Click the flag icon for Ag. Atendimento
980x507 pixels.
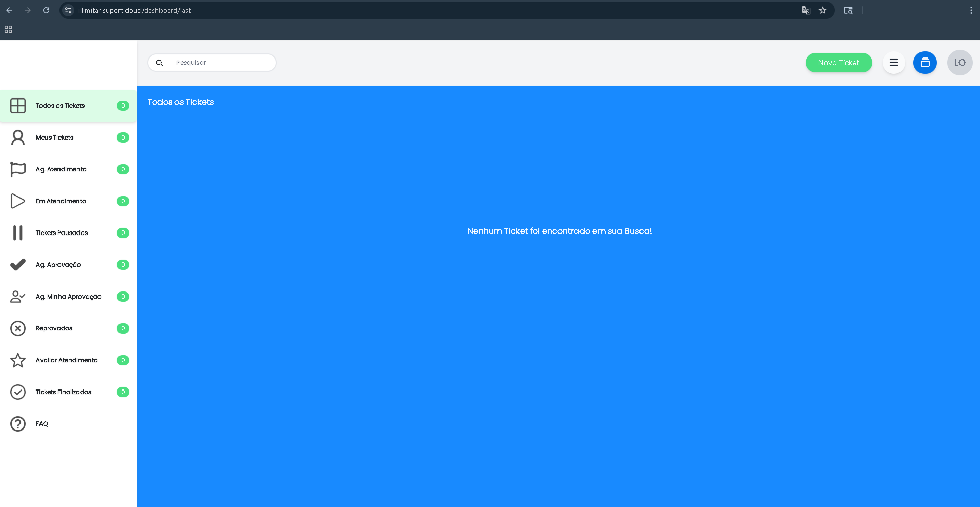pos(18,169)
